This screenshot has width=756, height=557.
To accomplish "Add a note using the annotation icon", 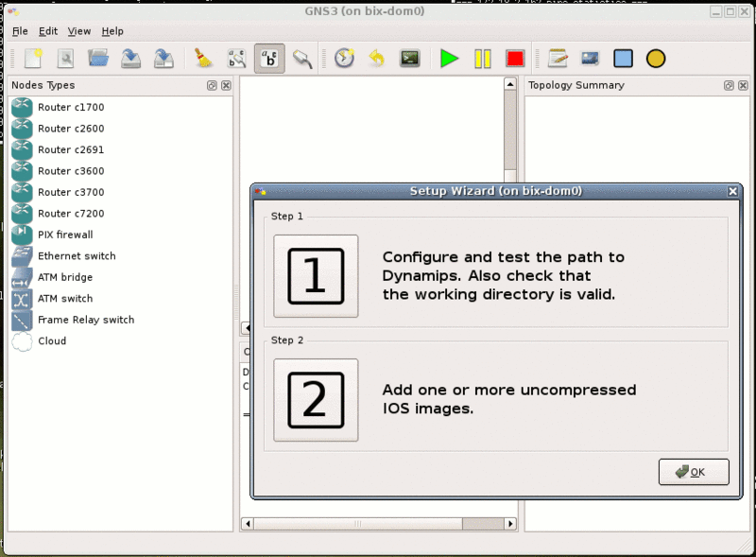I will coord(558,58).
